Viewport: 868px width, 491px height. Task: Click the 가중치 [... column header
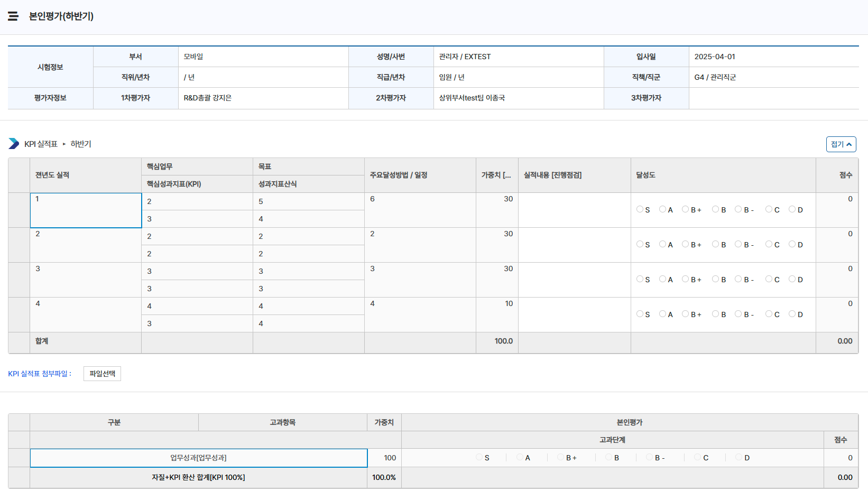tap(496, 175)
